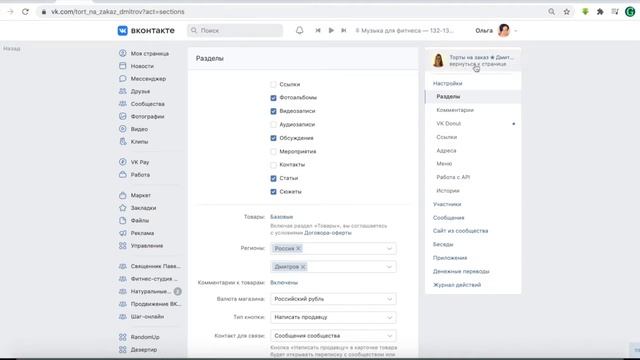
Task: Return to the Торты на заказ community page
Action: 473,60
